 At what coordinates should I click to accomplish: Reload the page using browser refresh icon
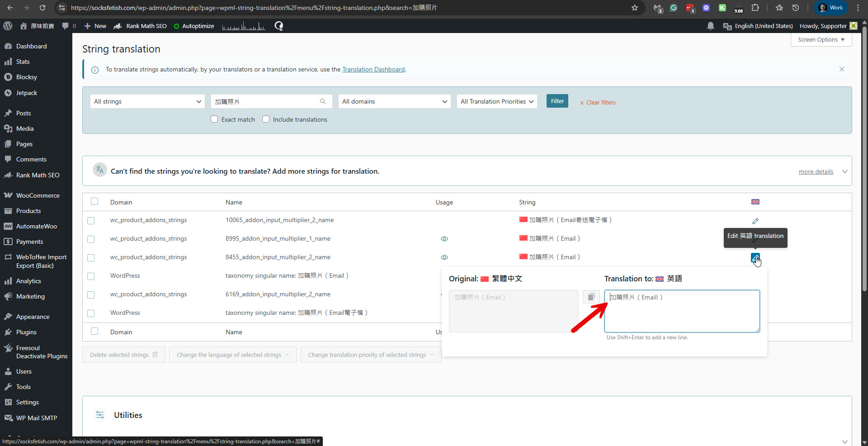click(42, 8)
